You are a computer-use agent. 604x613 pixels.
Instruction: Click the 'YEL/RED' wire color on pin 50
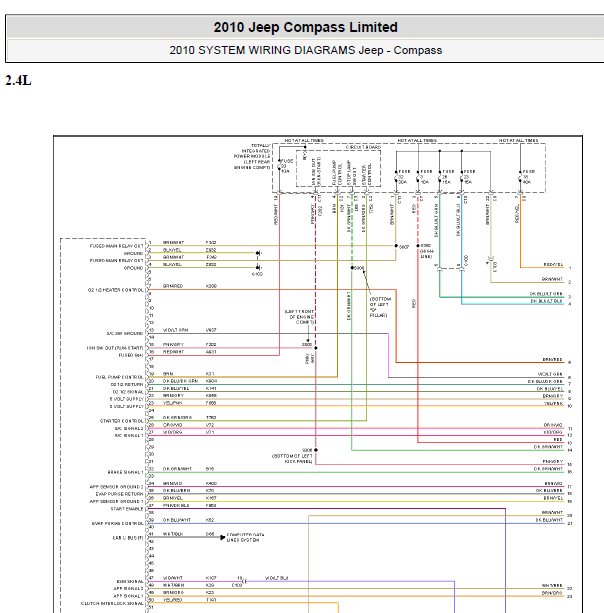coord(172,600)
